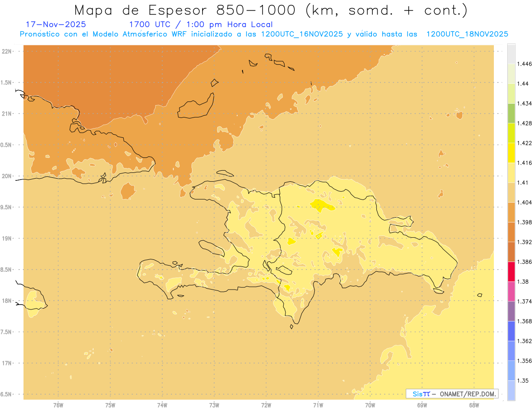Click the 70W longitude label
The width and height of the screenshot is (532, 411).
click(x=370, y=405)
